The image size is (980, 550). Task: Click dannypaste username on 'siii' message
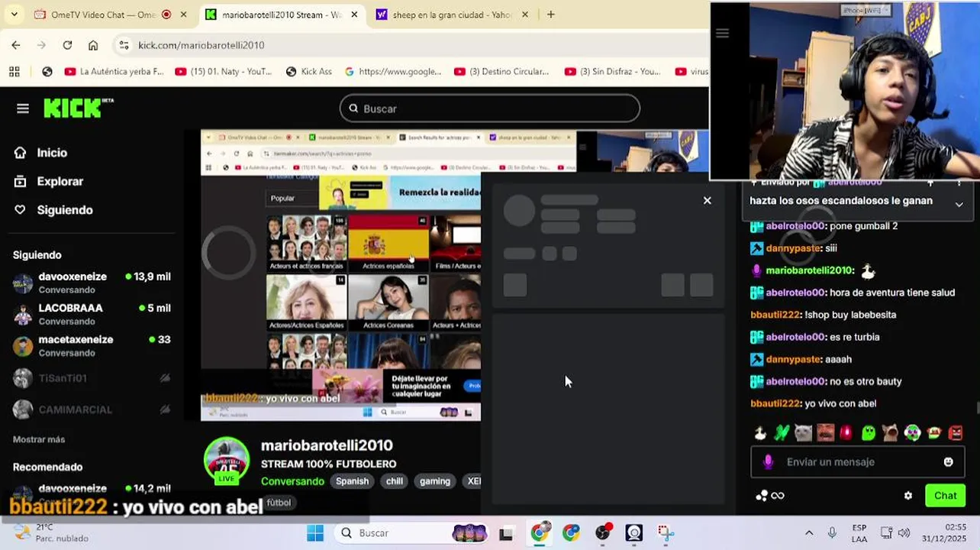pyautogui.click(x=793, y=248)
